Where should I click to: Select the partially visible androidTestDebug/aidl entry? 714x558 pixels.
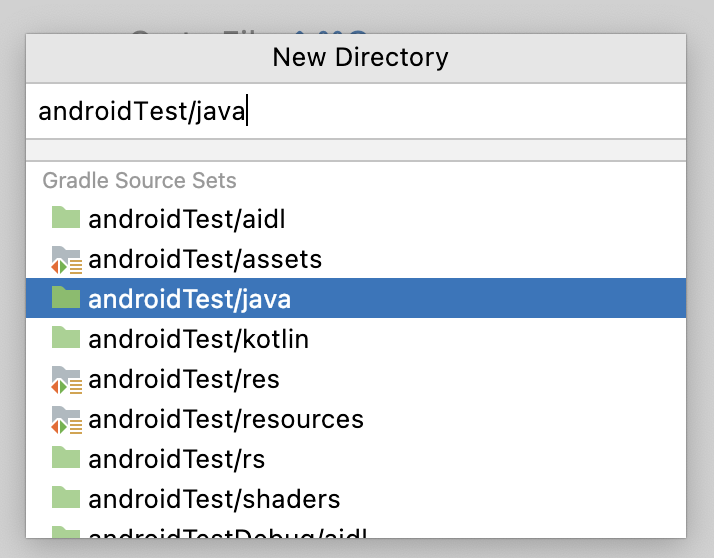click(228, 532)
